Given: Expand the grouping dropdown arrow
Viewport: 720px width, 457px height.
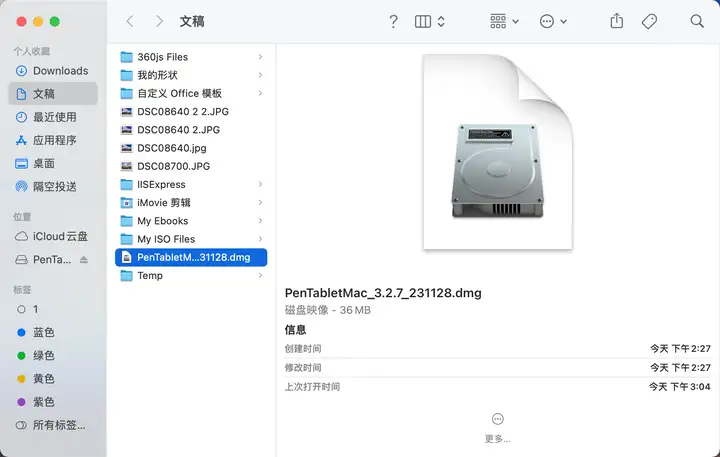Looking at the screenshot, I should click(516, 22).
